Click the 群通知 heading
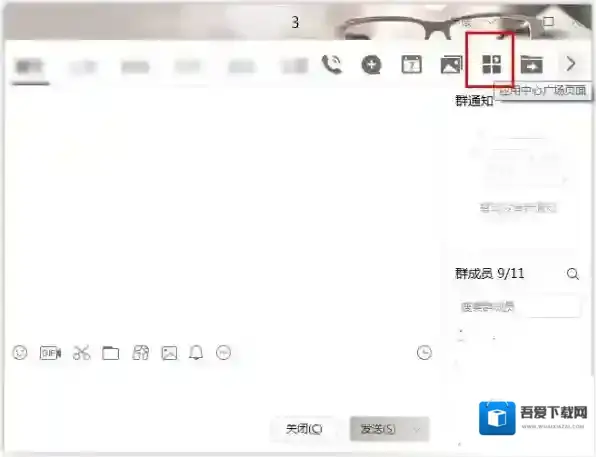The width and height of the screenshot is (596, 457). (474, 101)
